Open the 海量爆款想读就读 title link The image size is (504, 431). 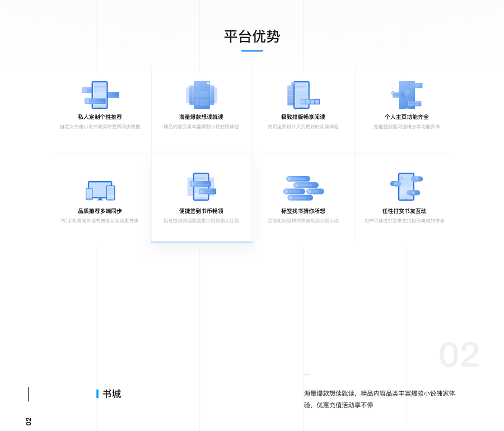coord(201,117)
